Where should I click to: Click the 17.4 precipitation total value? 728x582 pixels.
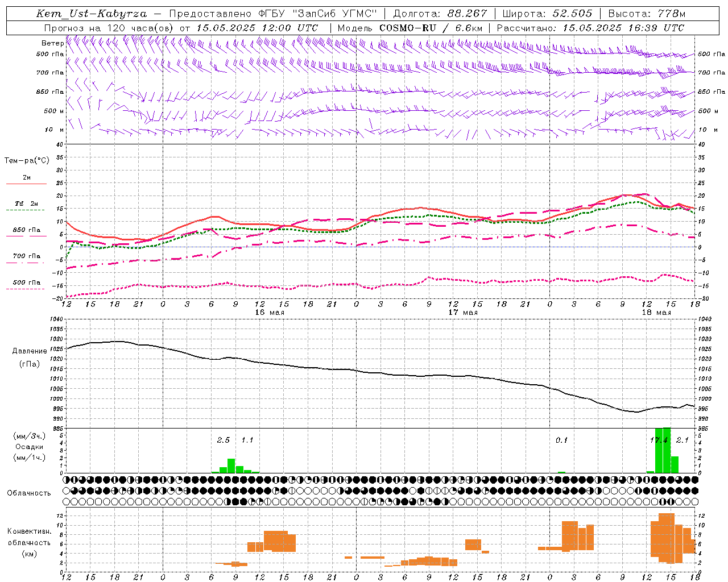(x=659, y=440)
